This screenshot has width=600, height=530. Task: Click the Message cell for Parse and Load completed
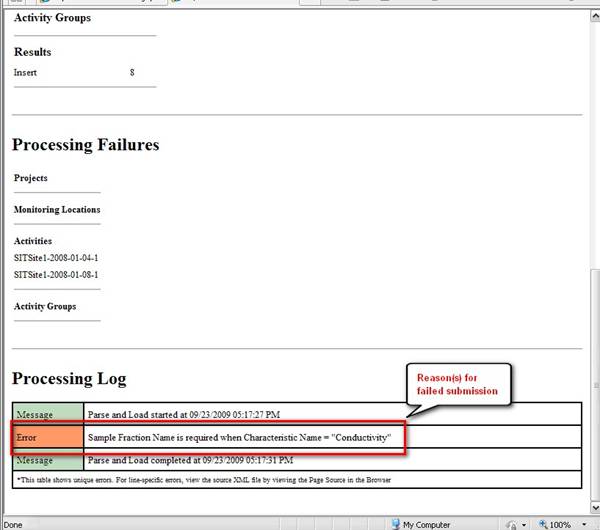coord(48,460)
